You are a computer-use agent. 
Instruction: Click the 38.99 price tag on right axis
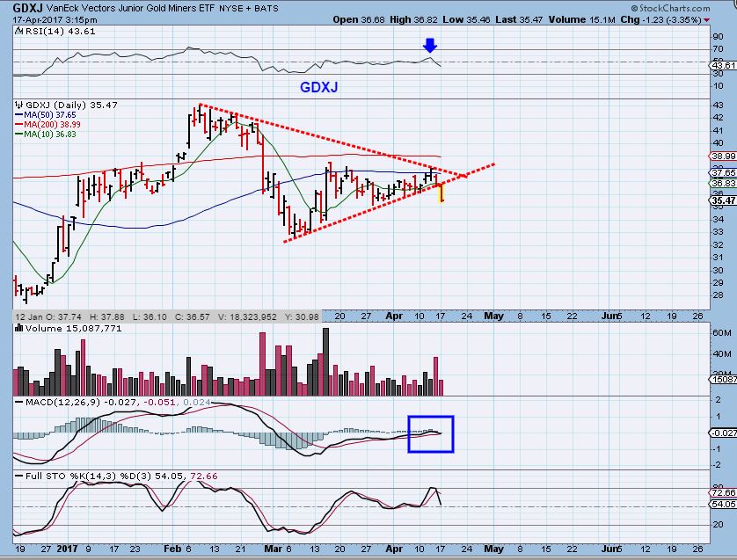[x=723, y=156]
